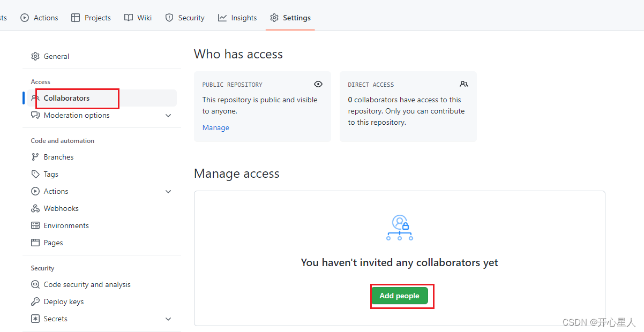The image size is (644, 332).
Task: Open Code security and analysis
Action: tap(102, 284)
